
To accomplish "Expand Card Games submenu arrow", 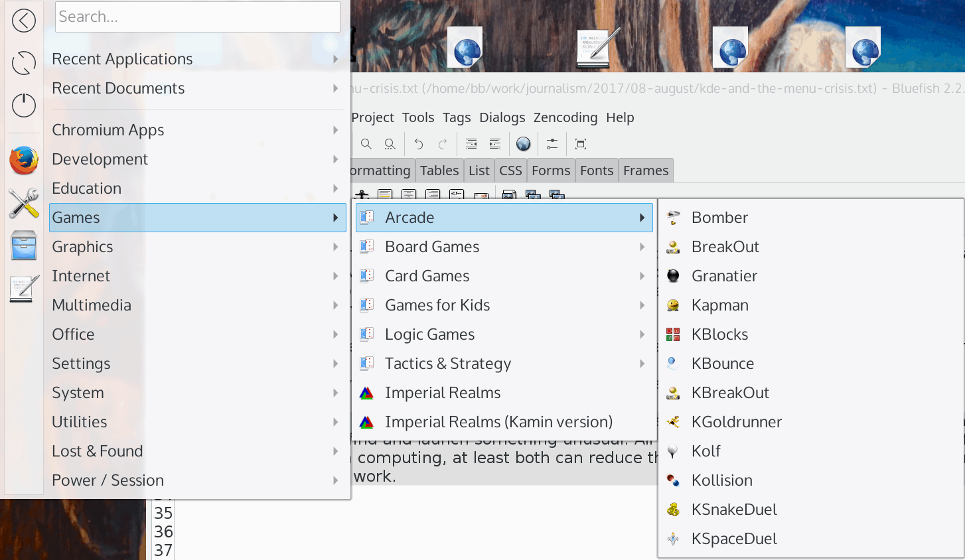I will click(642, 276).
